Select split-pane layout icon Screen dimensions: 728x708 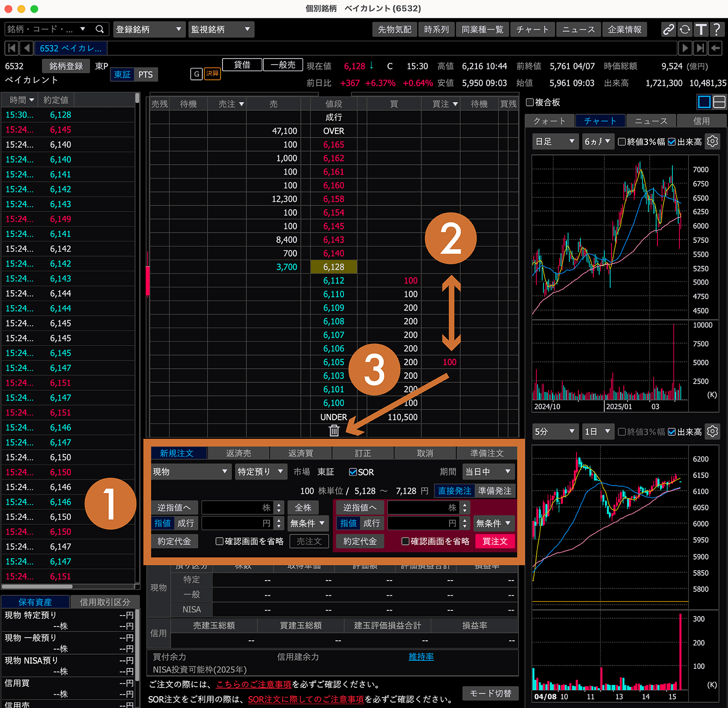point(719,102)
